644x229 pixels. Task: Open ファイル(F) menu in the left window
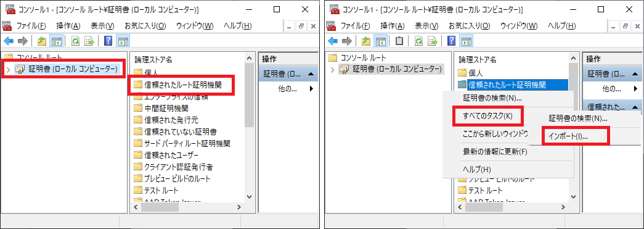(31, 26)
